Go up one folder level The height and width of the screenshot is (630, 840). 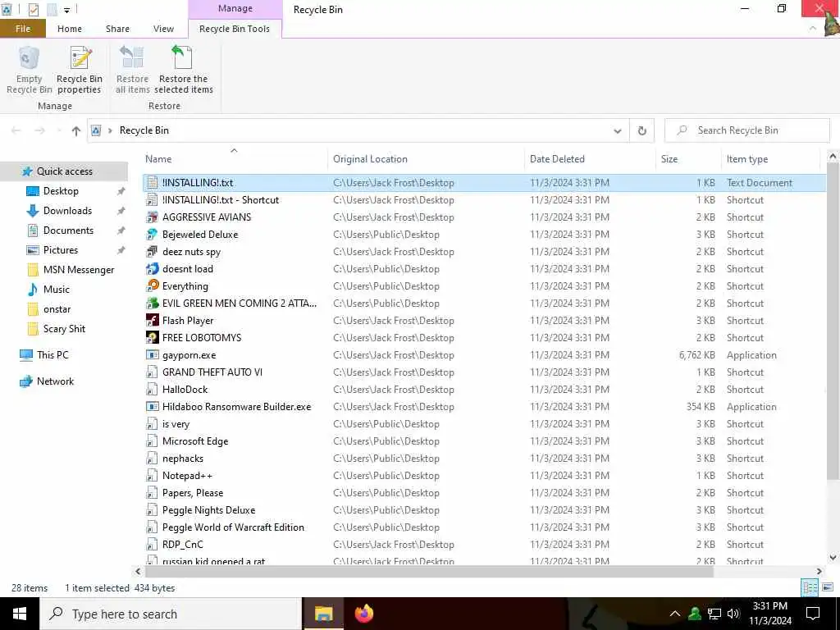tap(76, 130)
